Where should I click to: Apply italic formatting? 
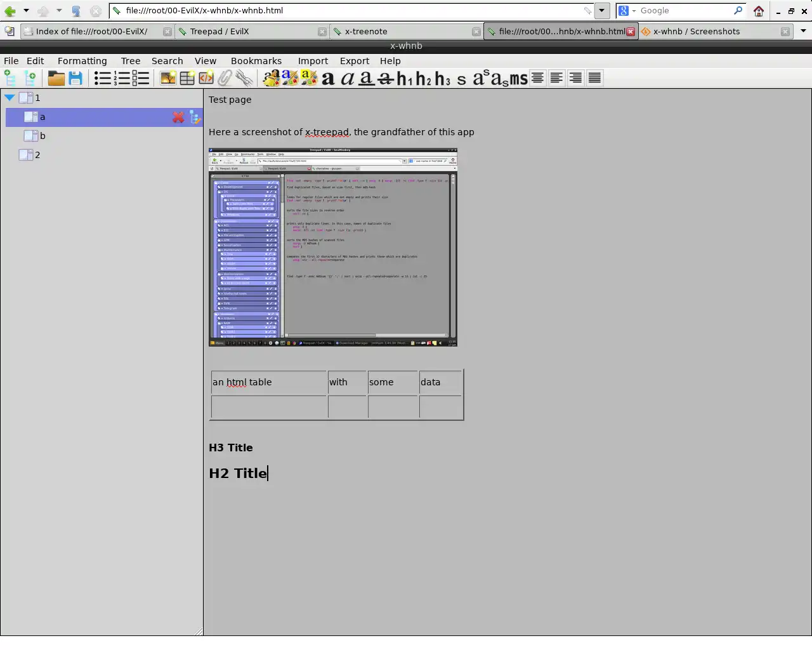(347, 79)
